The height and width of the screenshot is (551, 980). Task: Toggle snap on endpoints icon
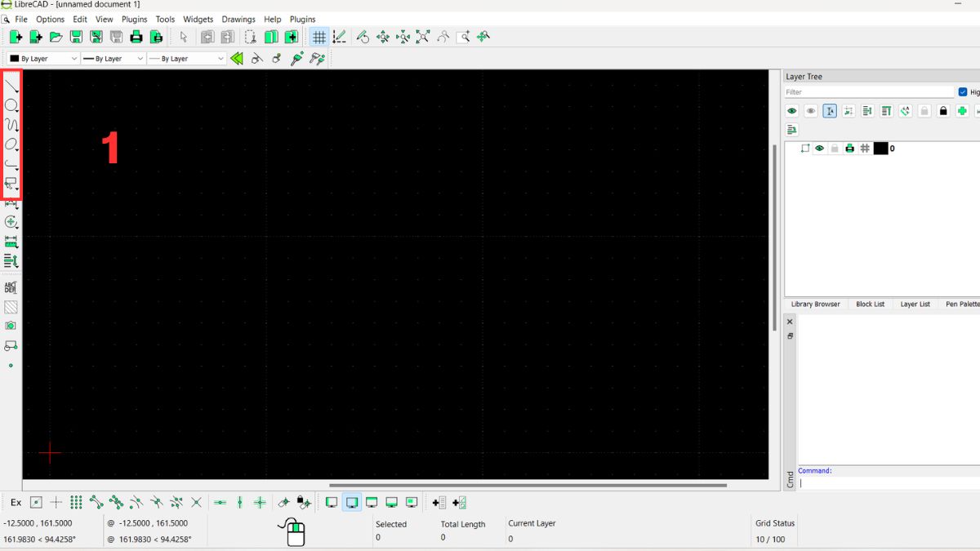coord(96,503)
